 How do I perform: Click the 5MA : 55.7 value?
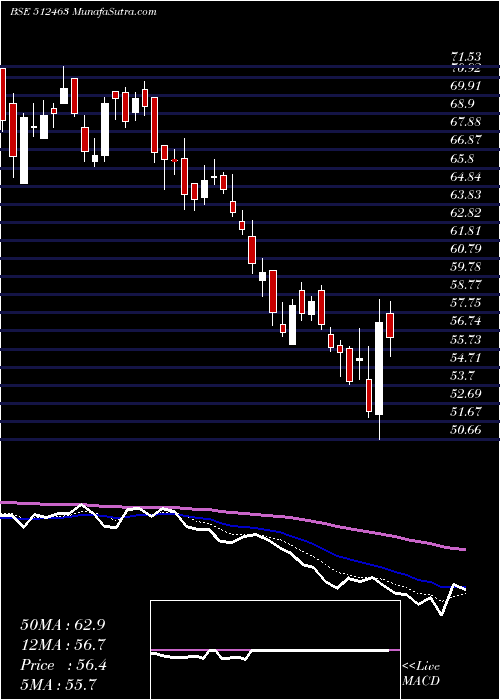coord(59,684)
